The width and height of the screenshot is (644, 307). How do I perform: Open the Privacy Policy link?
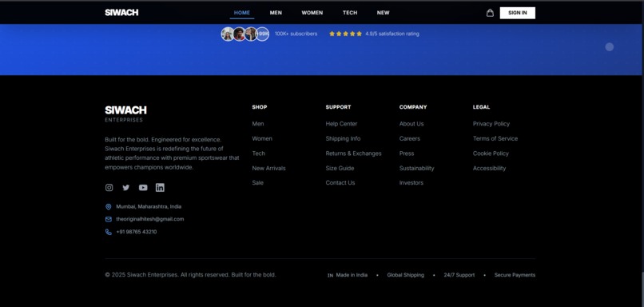pos(491,124)
